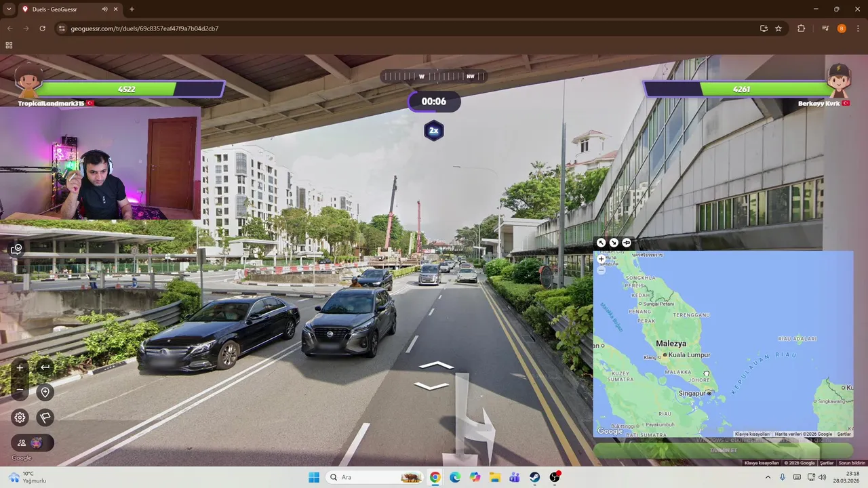
Task: Open Microsoft Edge from the taskbar
Action: (x=455, y=477)
